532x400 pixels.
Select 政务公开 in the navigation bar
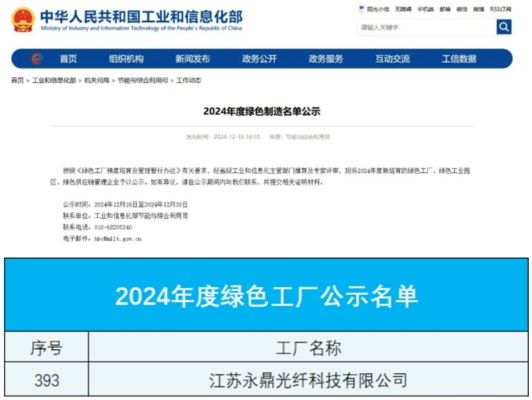[259, 59]
